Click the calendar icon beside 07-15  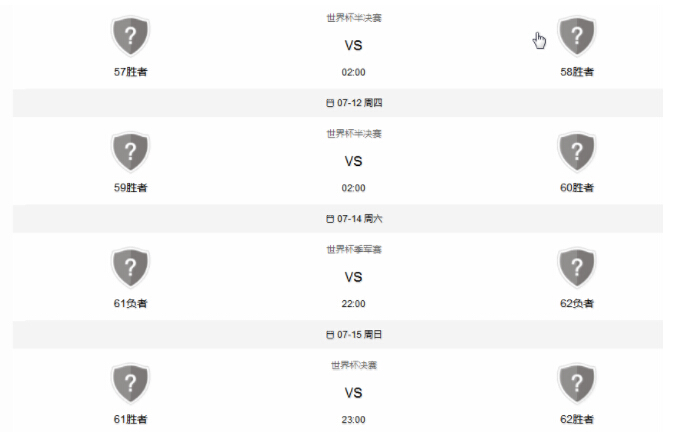330,335
